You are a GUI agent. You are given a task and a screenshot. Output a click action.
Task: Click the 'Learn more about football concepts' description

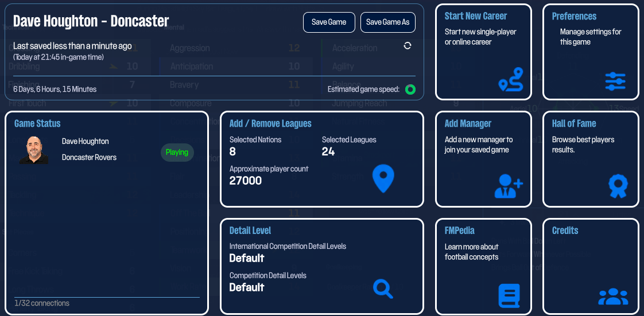(471, 252)
